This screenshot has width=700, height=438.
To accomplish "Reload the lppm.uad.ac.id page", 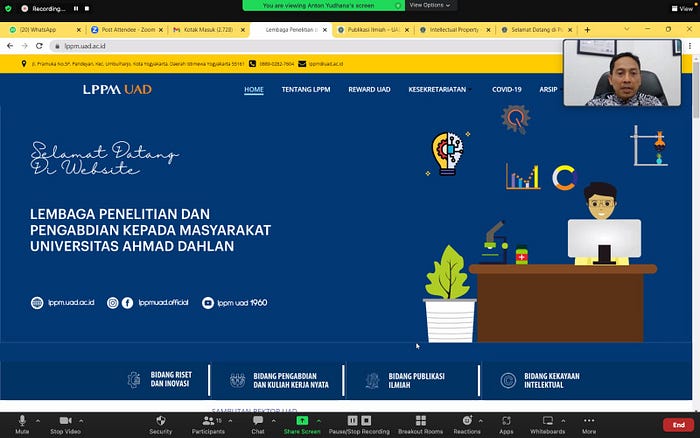I will 39,46.
